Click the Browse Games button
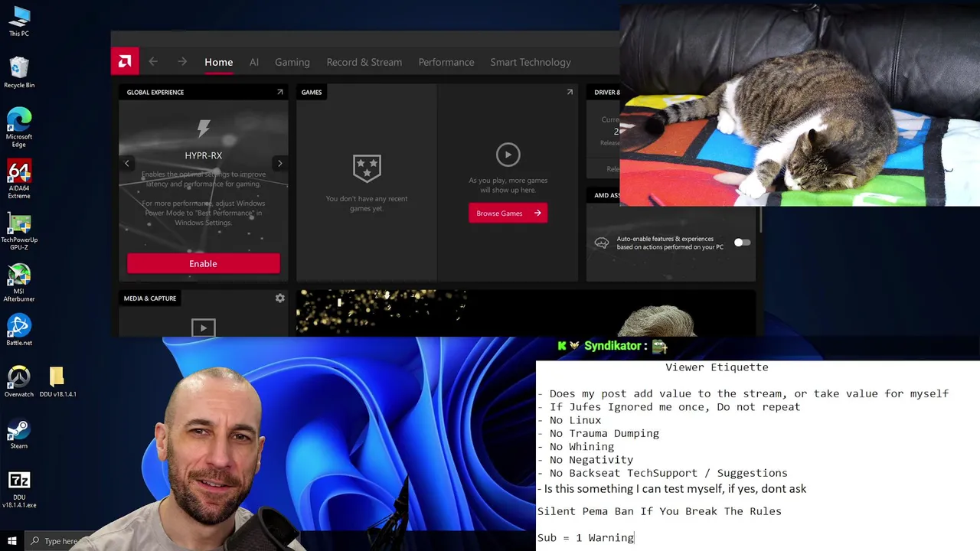 click(508, 213)
